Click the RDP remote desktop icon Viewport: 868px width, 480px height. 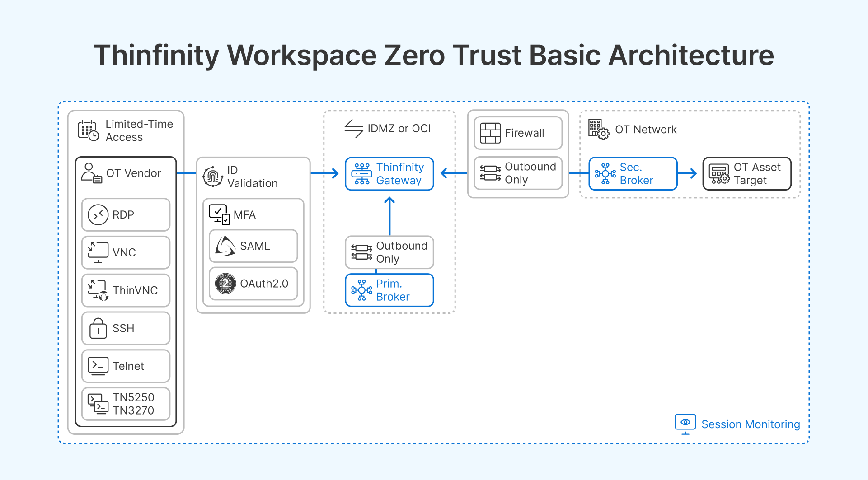point(98,215)
